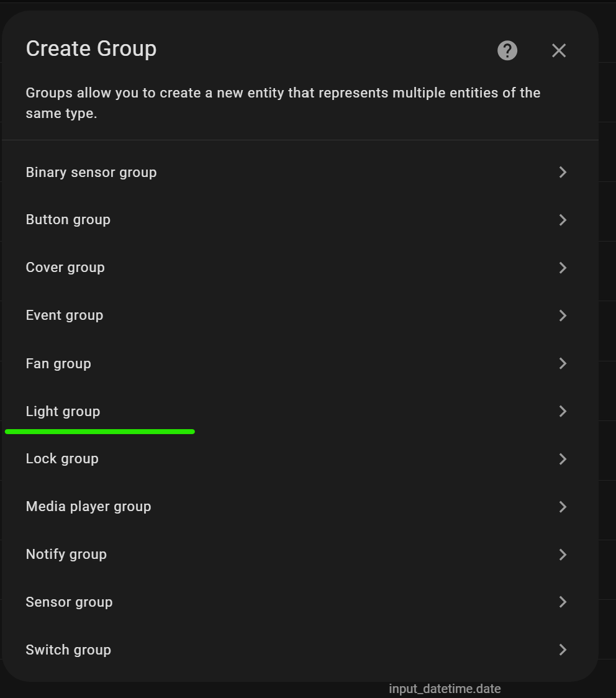Click the input_datetime.date label below the dialog
This screenshot has height=698, width=616.
(x=444, y=689)
